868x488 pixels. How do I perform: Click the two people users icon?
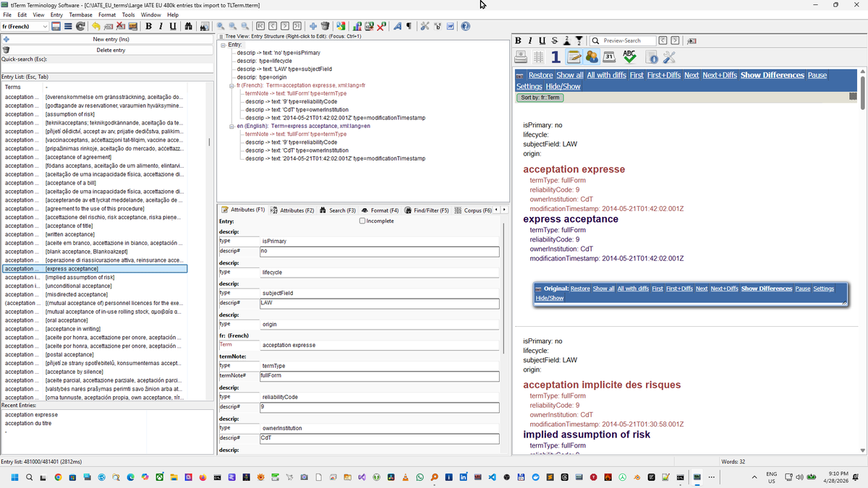(x=592, y=56)
